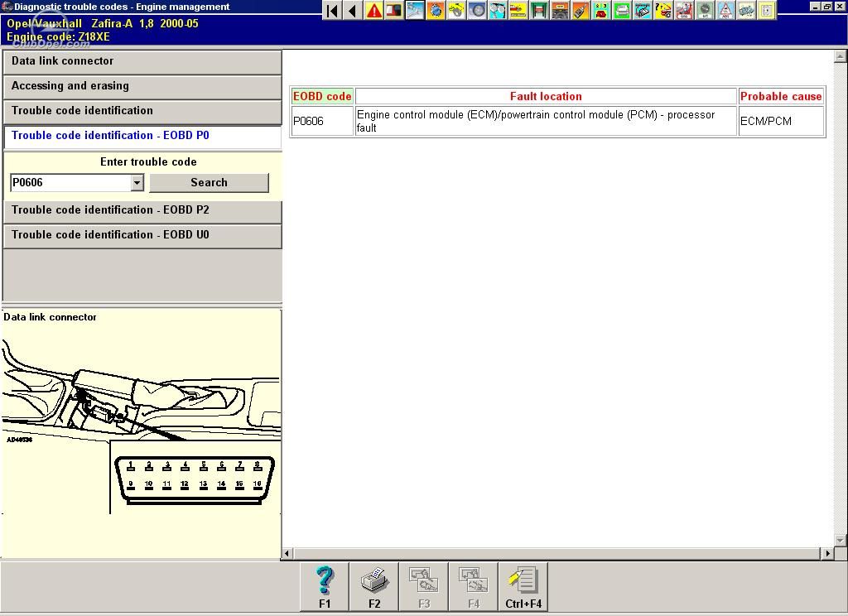Open the ABS warning triangle icon

[725, 10]
